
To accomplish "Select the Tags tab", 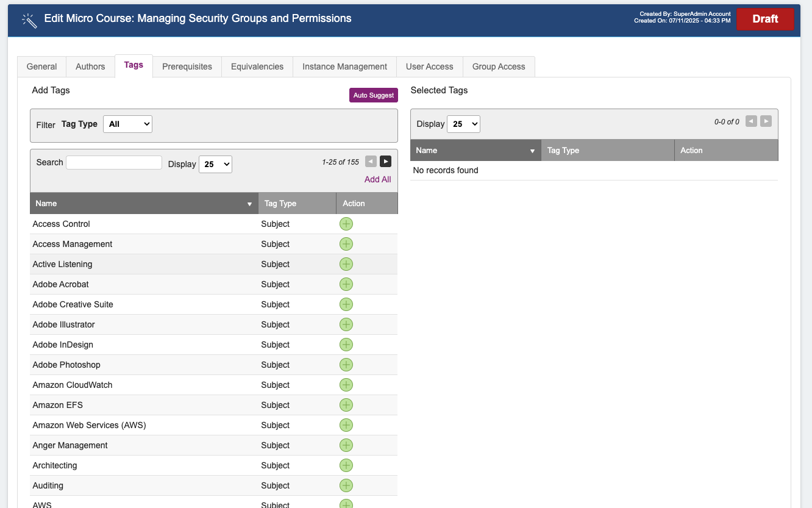I will coord(134,65).
